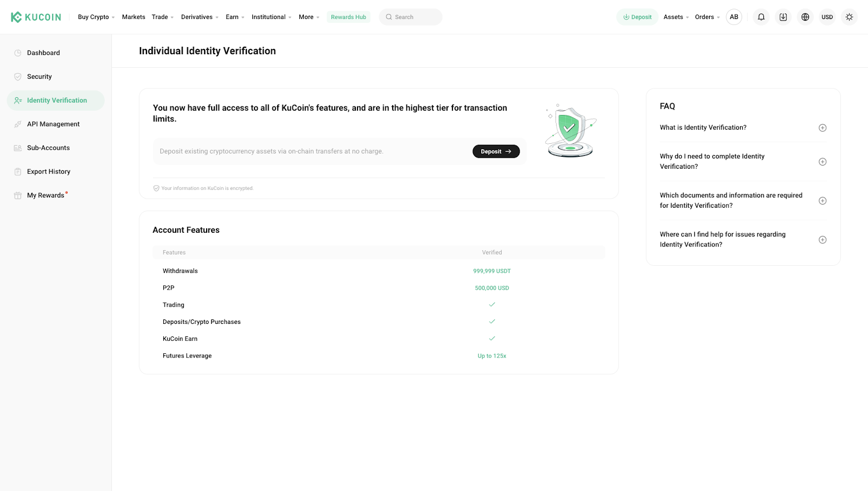This screenshot has height=491, width=868.
Task: Click the download app icon
Action: 783,17
